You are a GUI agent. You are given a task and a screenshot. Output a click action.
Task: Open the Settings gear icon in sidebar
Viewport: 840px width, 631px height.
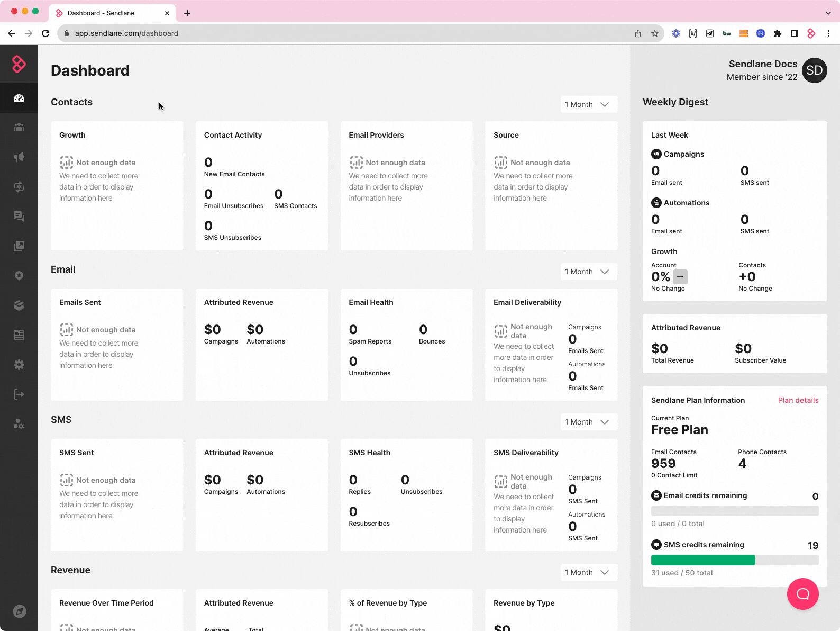click(x=19, y=365)
